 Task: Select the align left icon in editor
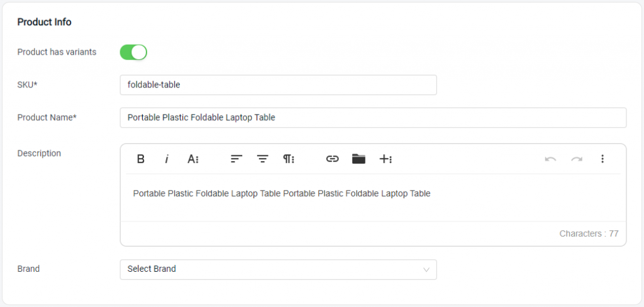click(236, 159)
